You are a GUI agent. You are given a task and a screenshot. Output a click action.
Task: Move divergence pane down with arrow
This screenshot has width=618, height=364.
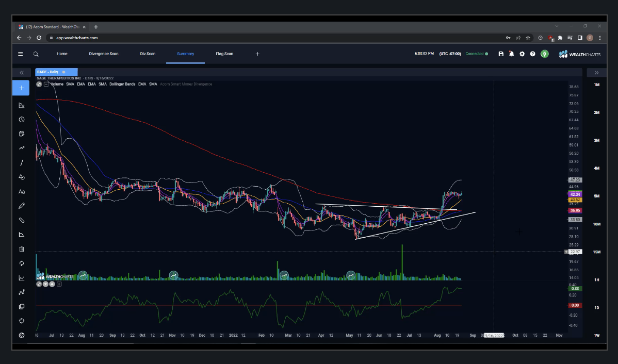45,284
